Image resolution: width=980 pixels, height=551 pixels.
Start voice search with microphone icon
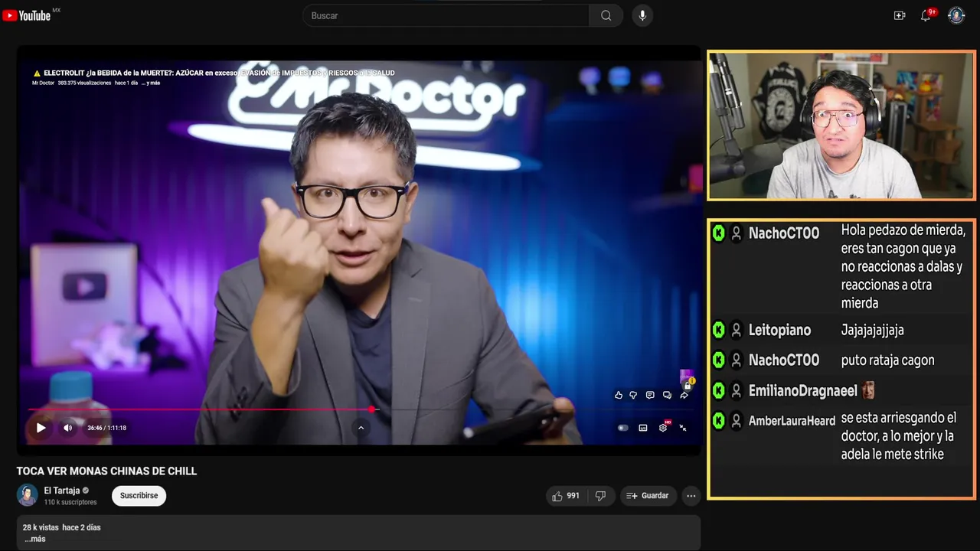(642, 15)
